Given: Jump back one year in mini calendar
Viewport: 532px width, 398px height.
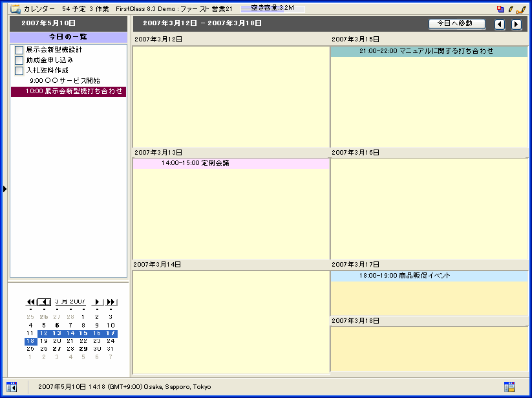Looking at the screenshot, I should coord(30,302).
